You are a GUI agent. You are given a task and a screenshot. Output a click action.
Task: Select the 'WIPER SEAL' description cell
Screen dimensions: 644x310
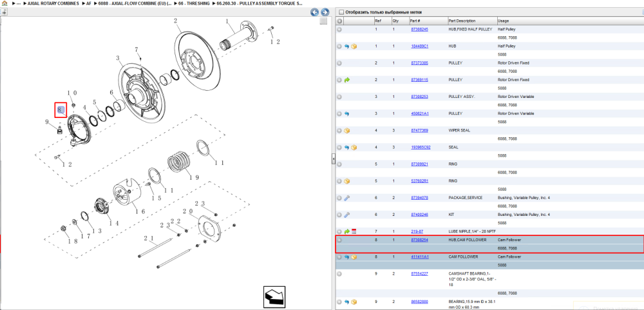point(460,131)
